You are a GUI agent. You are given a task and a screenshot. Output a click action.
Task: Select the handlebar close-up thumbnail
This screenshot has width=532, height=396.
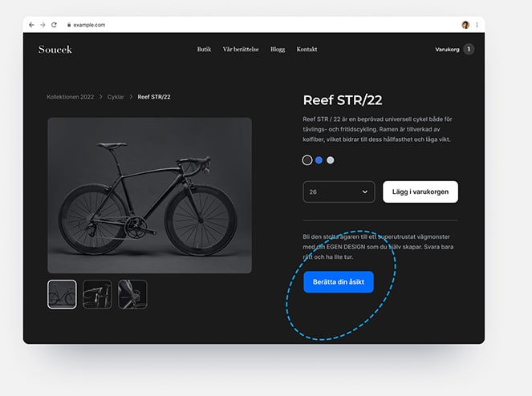coord(97,294)
